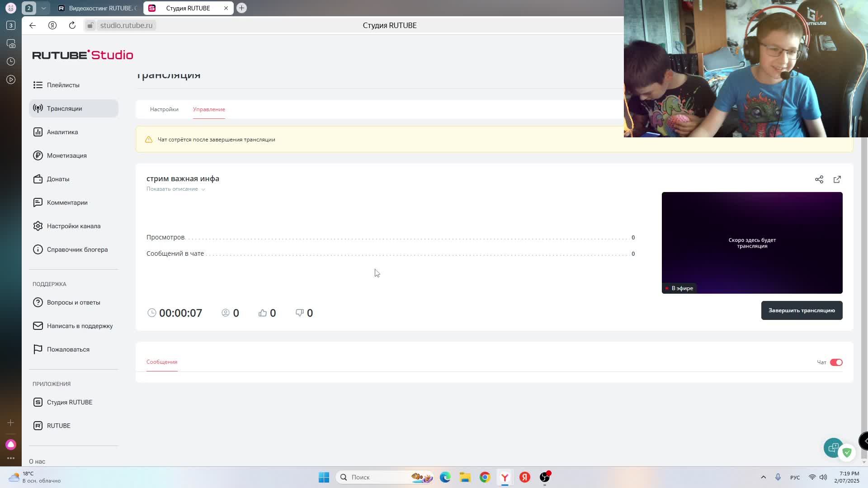
Task: Open Настройки канала gear item
Action: point(73,226)
